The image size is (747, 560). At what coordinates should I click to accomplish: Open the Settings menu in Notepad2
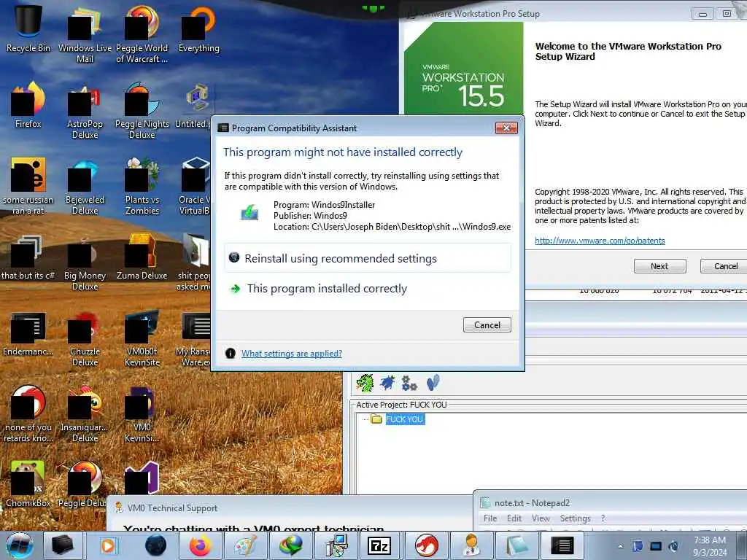(x=575, y=518)
